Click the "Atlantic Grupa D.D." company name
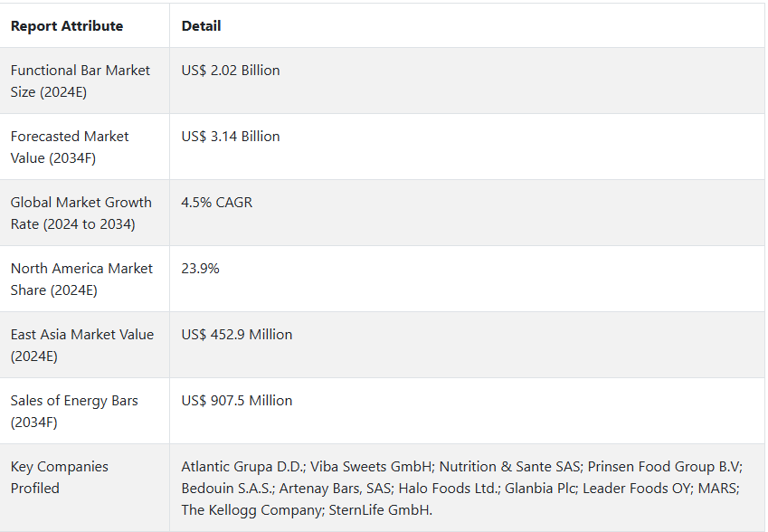This screenshot has width=768, height=532. point(242,467)
